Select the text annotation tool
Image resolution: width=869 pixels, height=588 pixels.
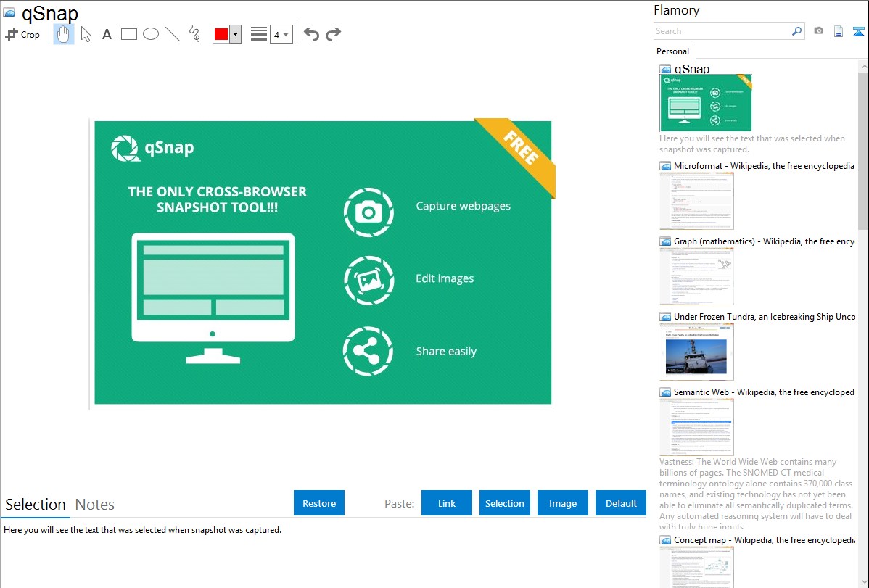tap(107, 34)
